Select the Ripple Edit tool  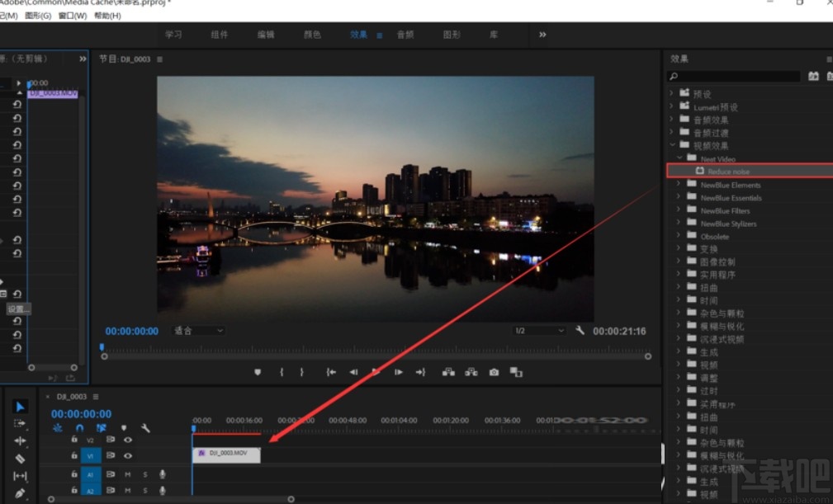(21, 440)
